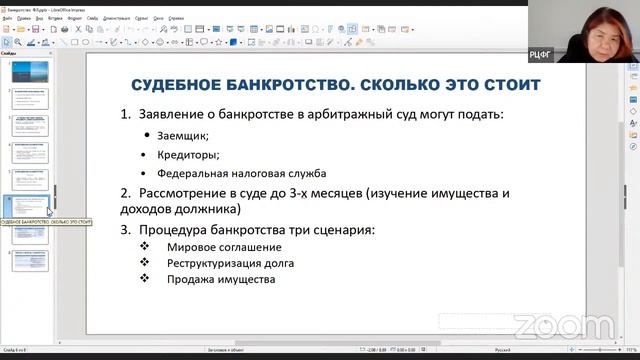Click the Basic Shapes diamond icon
Screen dimensions: 640x360
point(145,42)
